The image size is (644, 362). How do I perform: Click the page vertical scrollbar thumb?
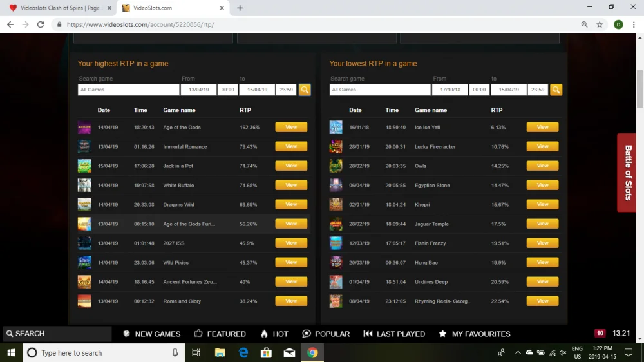(640, 89)
